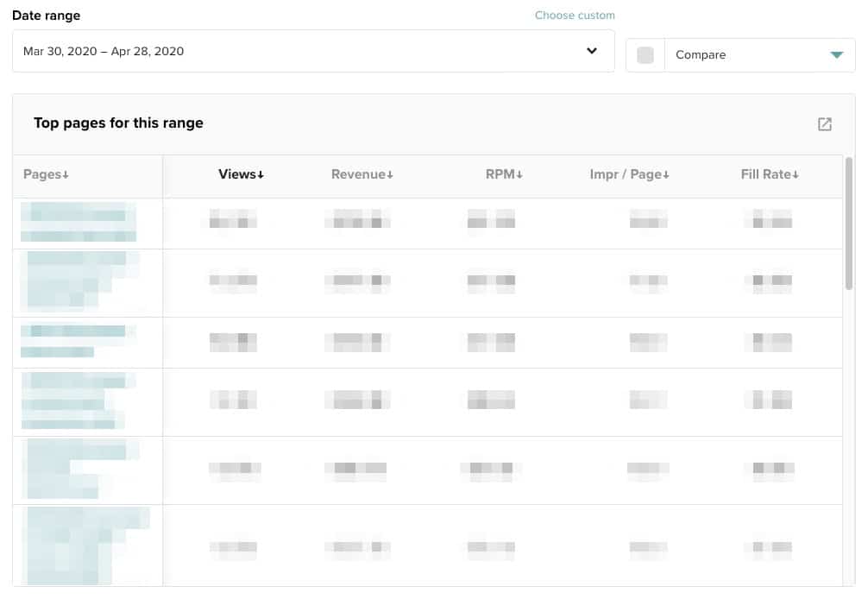Open the date range selector
This screenshot has width=868, height=599.
tap(313, 51)
